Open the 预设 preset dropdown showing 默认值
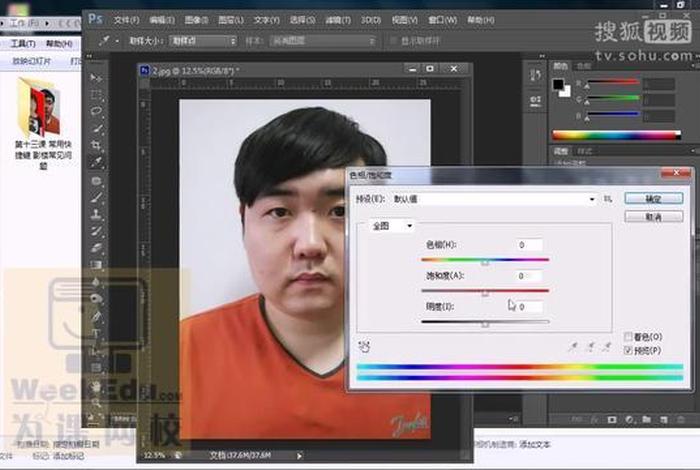Image resolution: width=700 pixels, height=470 pixels. 494,199
